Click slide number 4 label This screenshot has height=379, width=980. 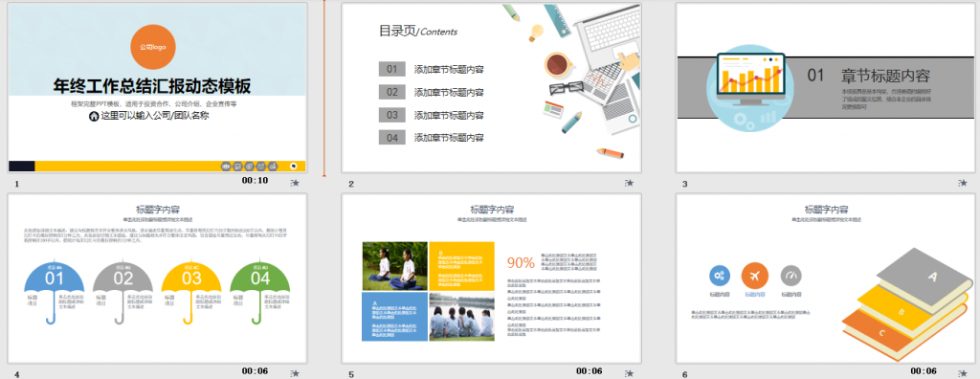[x=17, y=374]
